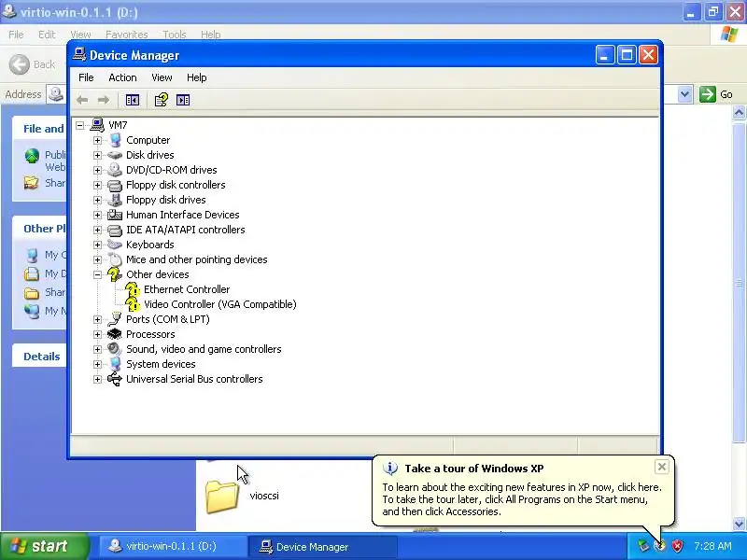Click the Device Manager title bar icon
This screenshot has width=747, height=560.
tap(79, 55)
